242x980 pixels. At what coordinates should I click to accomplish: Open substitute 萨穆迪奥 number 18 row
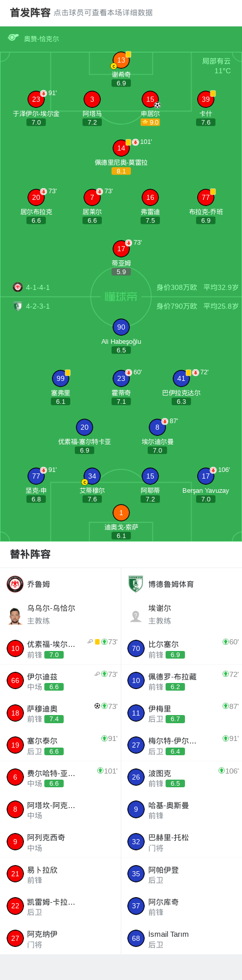[x=61, y=713]
